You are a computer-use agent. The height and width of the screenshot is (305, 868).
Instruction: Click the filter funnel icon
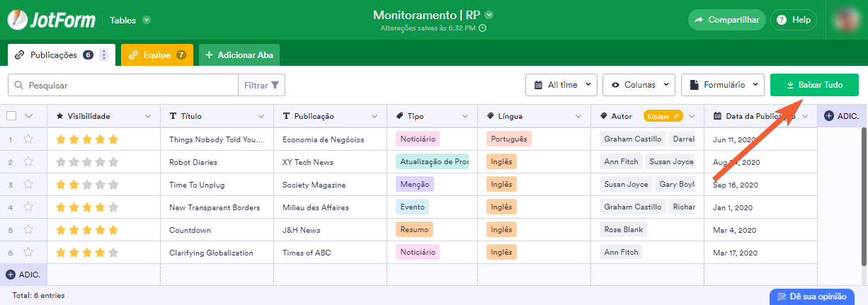pyautogui.click(x=275, y=85)
